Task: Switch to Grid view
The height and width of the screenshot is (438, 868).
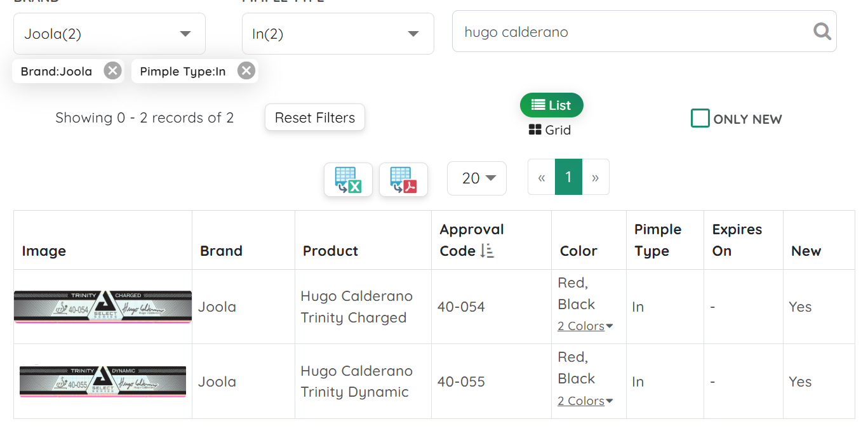Action: click(x=550, y=130)
